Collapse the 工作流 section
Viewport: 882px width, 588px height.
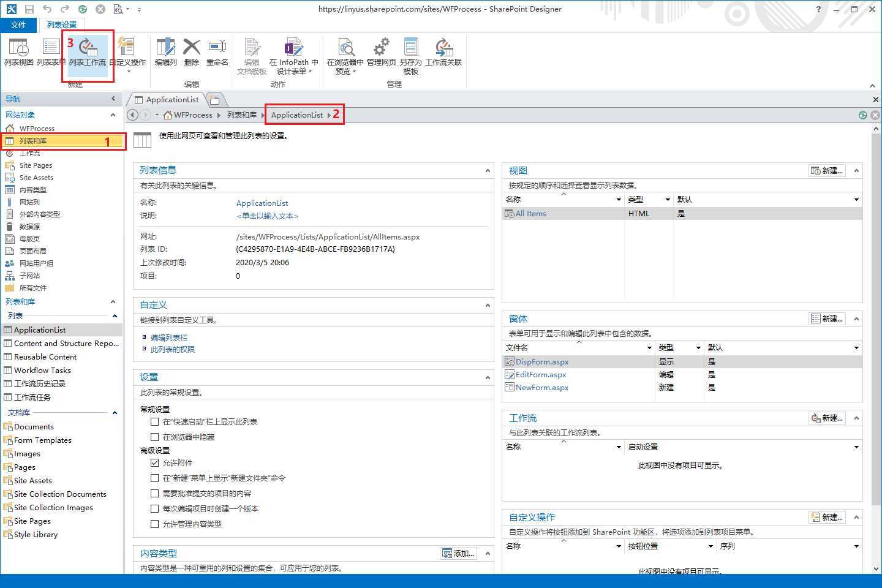(856, 418)
